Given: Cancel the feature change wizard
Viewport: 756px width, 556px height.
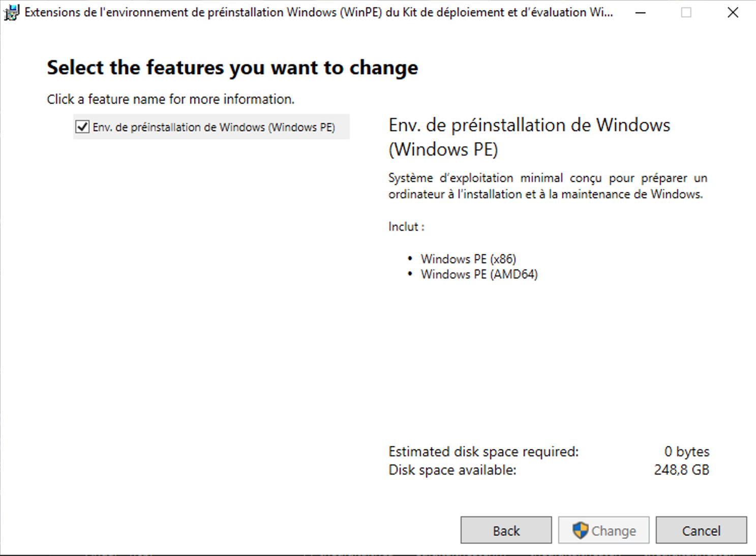Looking at the screenshot, I should (701, 531).
